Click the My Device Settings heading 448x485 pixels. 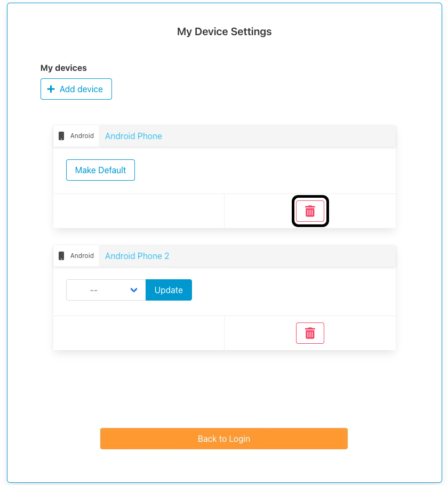tap(224, 31)
